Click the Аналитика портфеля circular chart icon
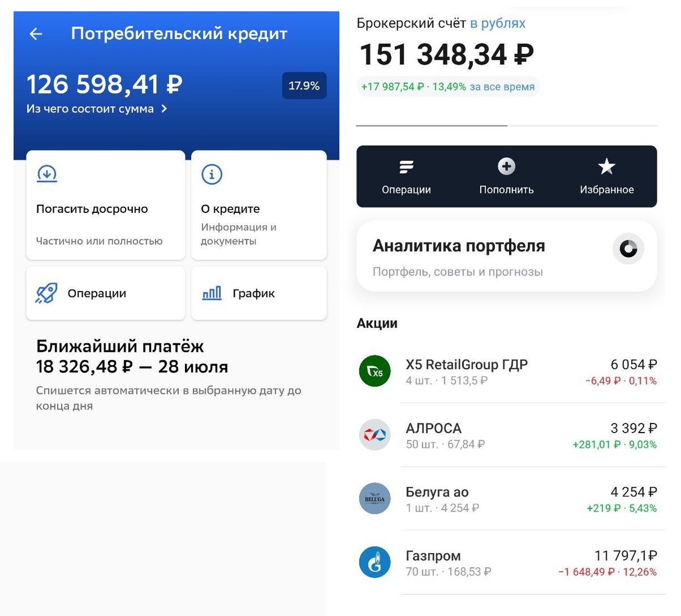This screenshot has width=681, height=616. click(628, 248)
